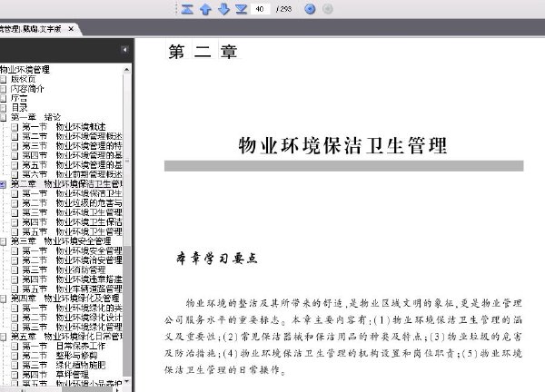Open 第三节 物业消防管理 bookmark
The width and height of the screenshot is (545, 392).
64,270
